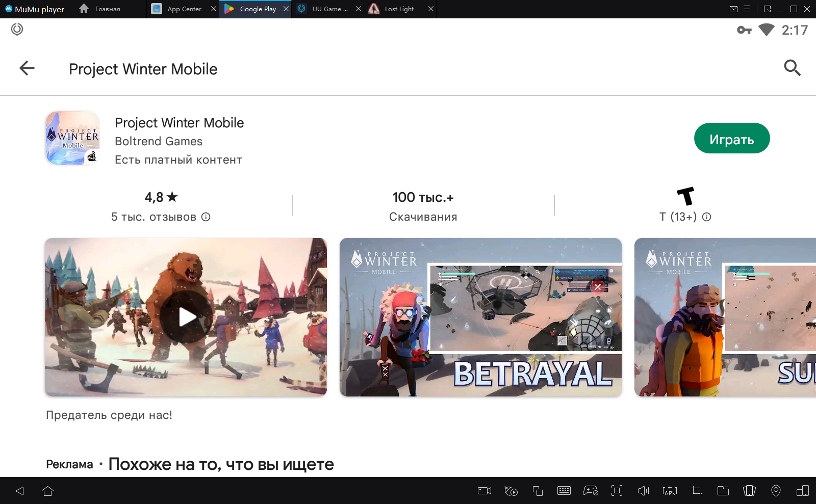Open the shared folder icon

click(723, 491)
